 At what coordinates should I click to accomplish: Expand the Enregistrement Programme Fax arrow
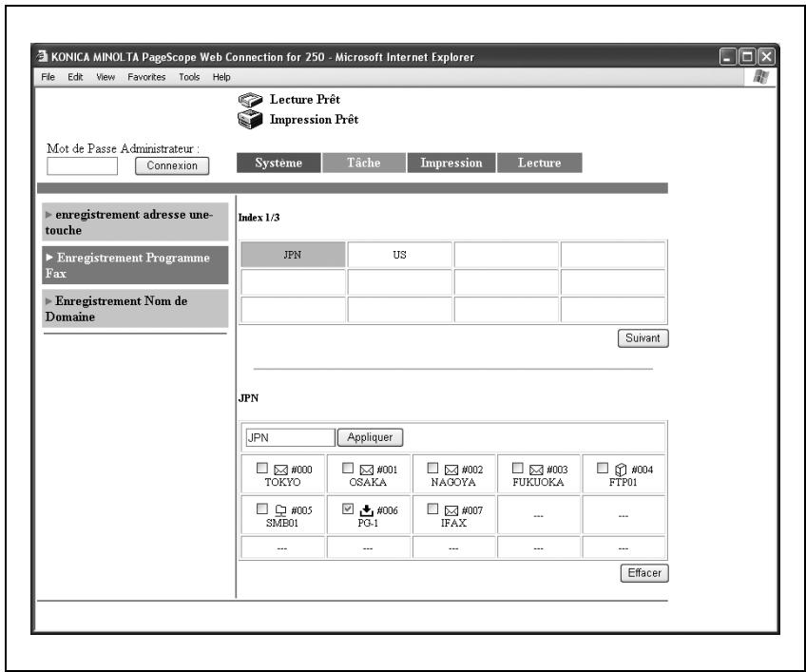(49, 257)
